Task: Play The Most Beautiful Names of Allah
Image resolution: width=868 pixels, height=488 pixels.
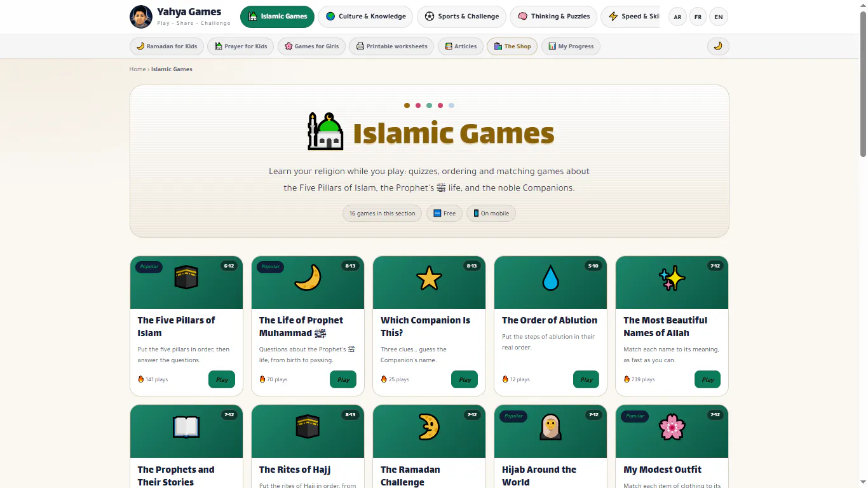Action: 707,379
